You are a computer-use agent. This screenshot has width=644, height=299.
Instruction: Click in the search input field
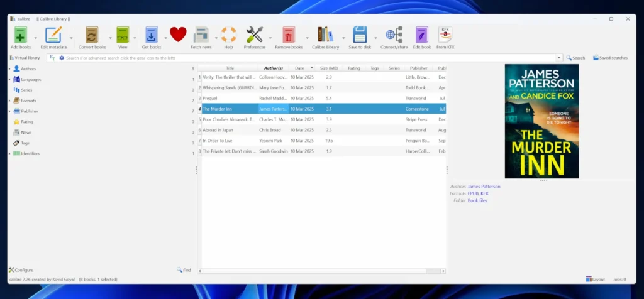311,58
